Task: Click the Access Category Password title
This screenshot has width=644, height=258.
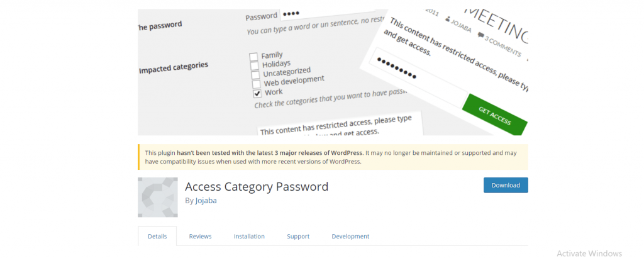Action: pyautogui.click(x=257, y=187)
